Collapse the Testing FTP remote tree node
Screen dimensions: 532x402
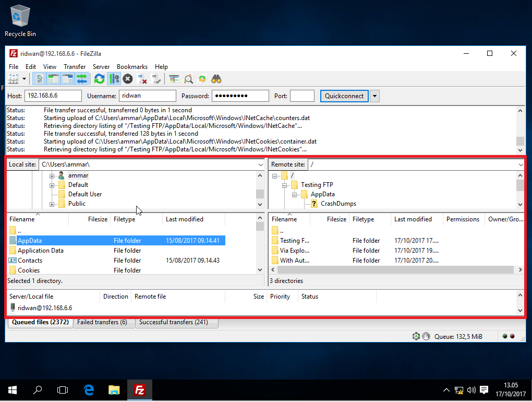284,185
